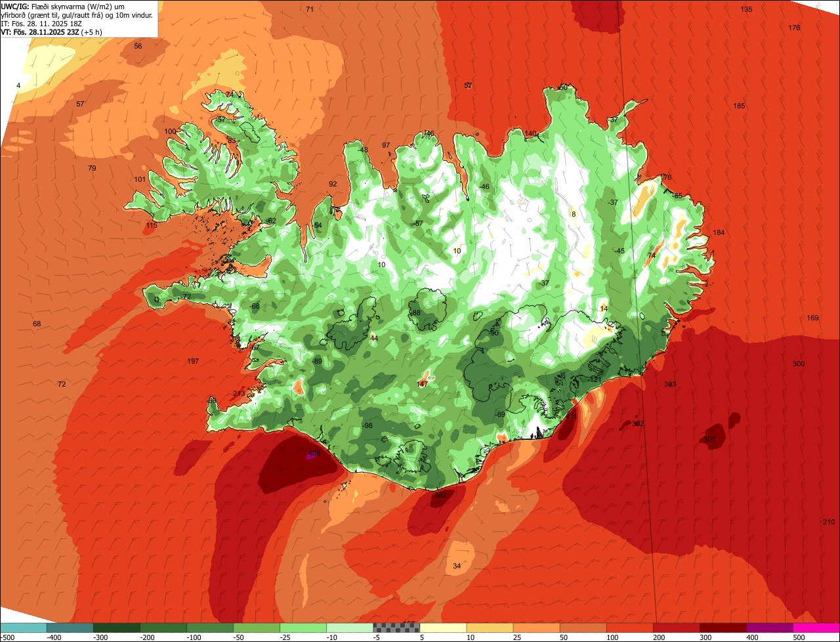840x642 pixels.
Task: Click the map value '140' on the north coast
Action: [530, 133]
